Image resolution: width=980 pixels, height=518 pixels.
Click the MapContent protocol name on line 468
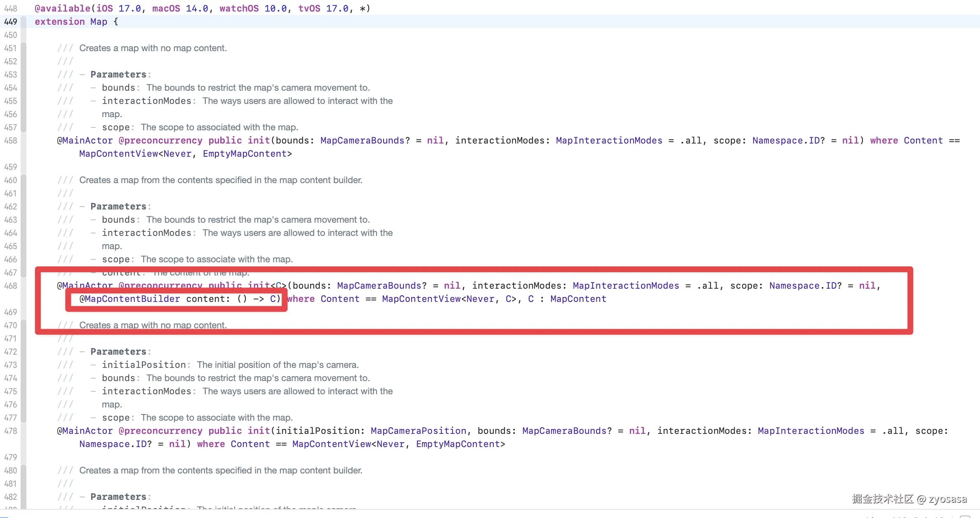pyautogui.click(x=578, y=299)
